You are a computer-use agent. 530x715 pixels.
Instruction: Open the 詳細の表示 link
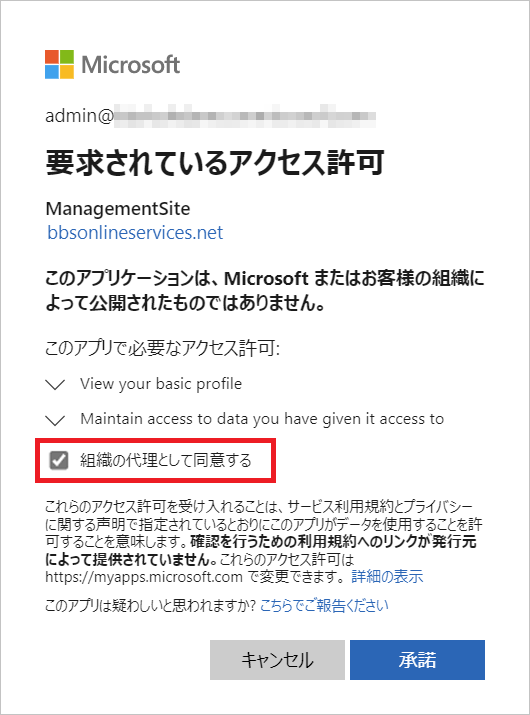point(387,577)
